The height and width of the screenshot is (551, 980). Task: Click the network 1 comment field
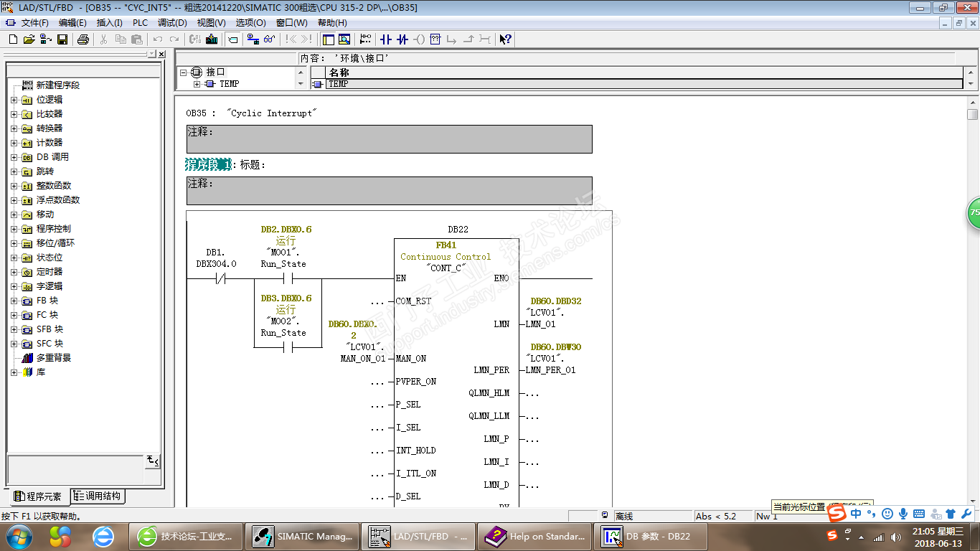[x=390, y=191]
